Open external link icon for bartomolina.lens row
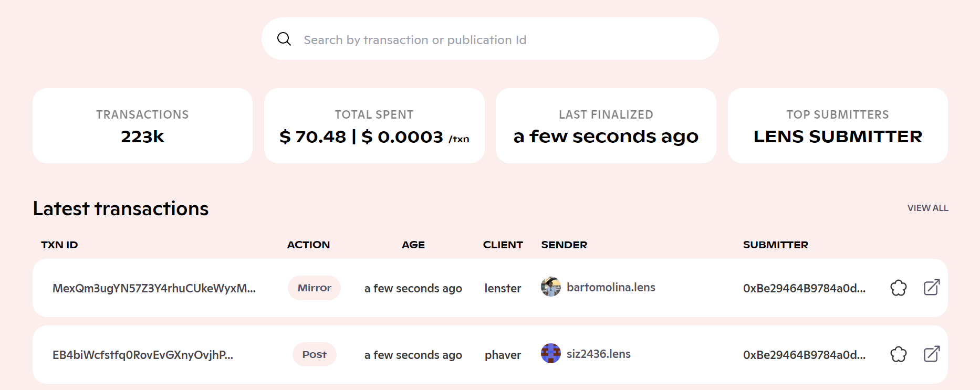Image resolution: width=980 pixels, height=390 pixels. (932, 288)
